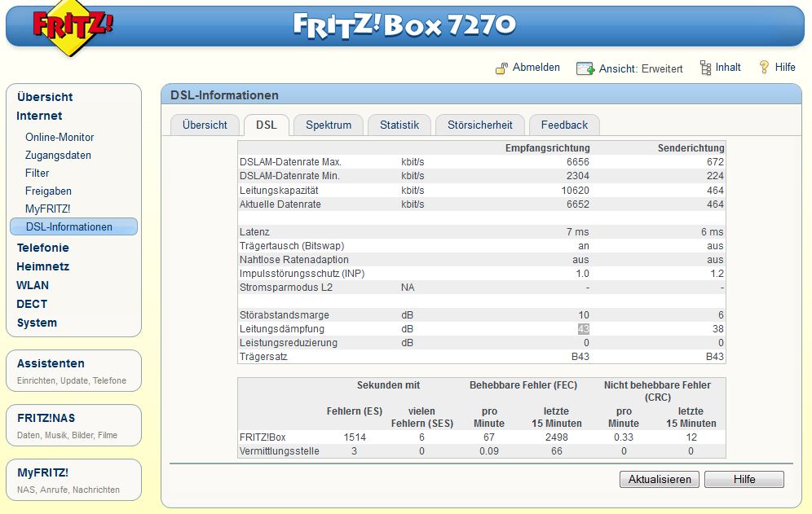Viewport: 812px width, 514px height.
Task: Open the MyFRITZ! panel box
Action: click(x=73, y=480)
